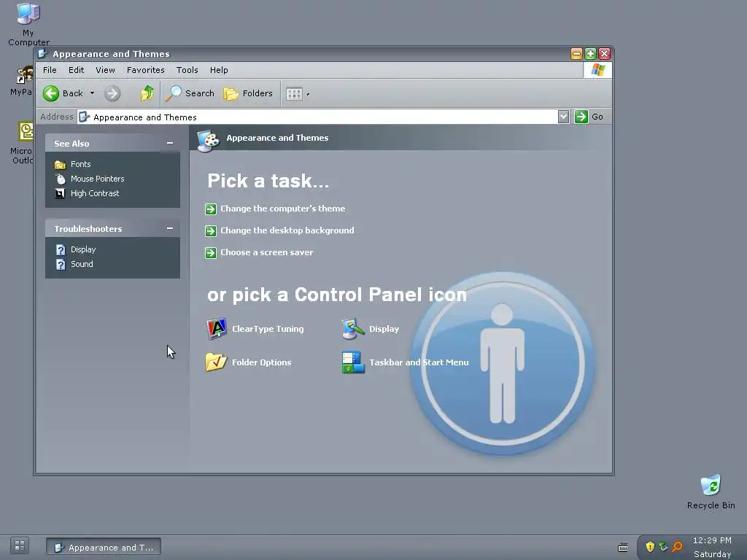Collapse the See Also panel
Viewport: 747px width, 560px height.
[x=170, y=144]
